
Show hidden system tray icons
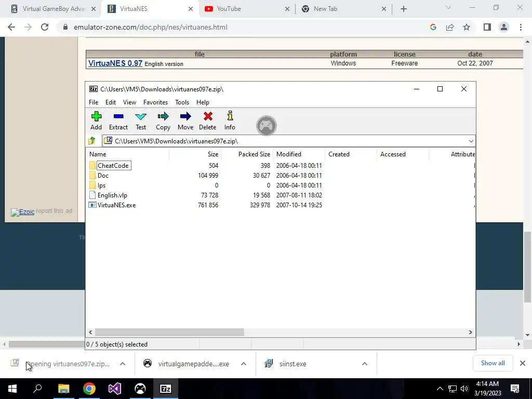[440, 389]
